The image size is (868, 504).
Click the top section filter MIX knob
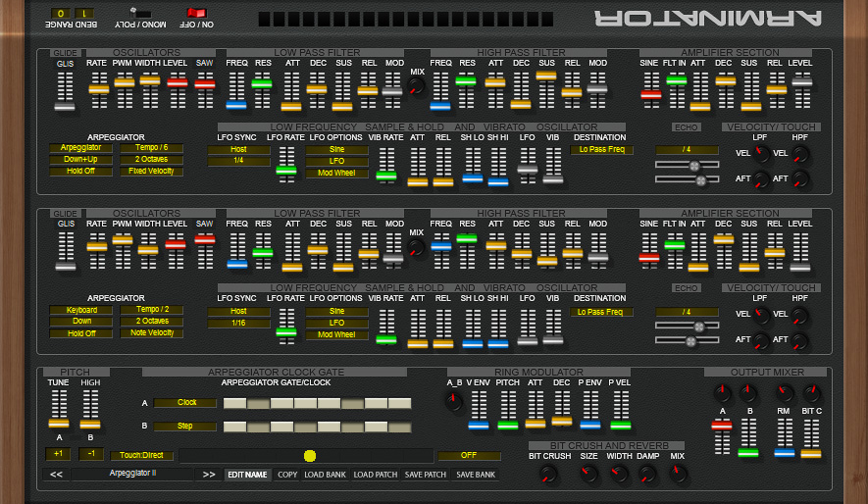tap(416, 85)
